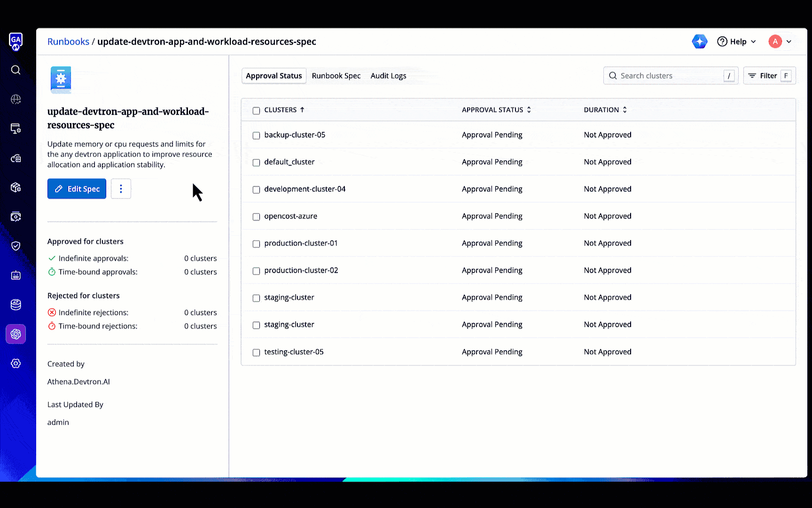Viewport: 812px width, 508px height.
Task: Select the robot jobs icon in sidebar
Action: click(16, 275)
